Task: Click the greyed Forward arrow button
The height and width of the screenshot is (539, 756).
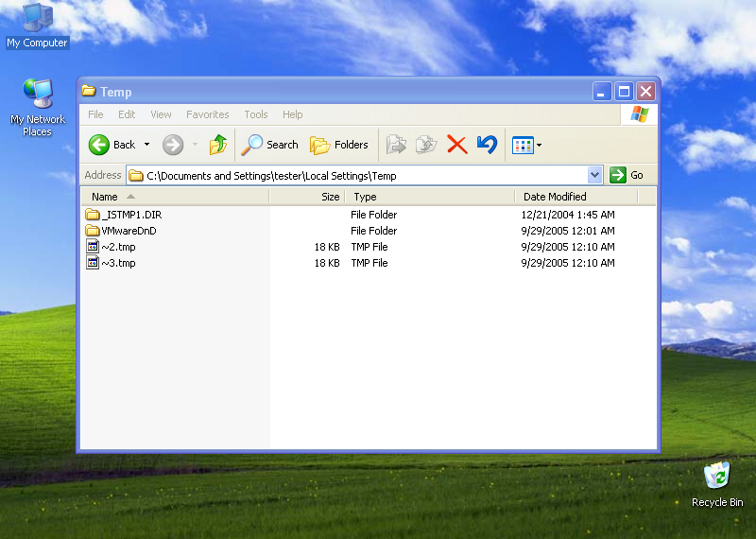Action: pyautogui.click(x=173, y=145)
